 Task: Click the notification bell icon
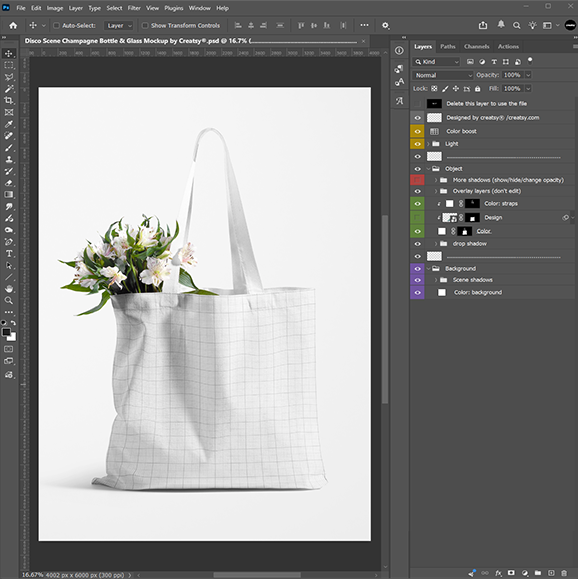501,24
